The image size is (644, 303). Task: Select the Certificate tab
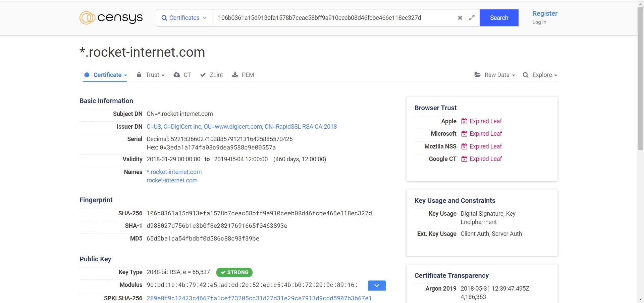pyautogui.click(x=105, y=75)
